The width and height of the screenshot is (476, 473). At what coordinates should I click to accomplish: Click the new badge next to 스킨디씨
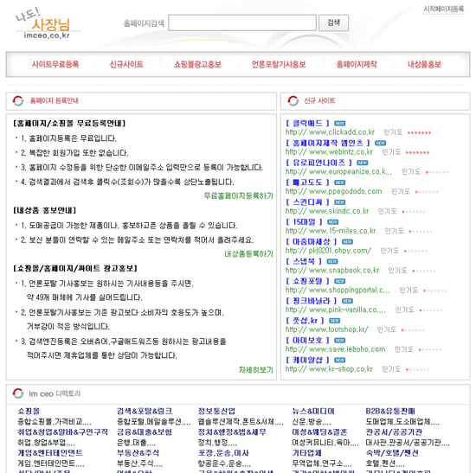point(340,202)
